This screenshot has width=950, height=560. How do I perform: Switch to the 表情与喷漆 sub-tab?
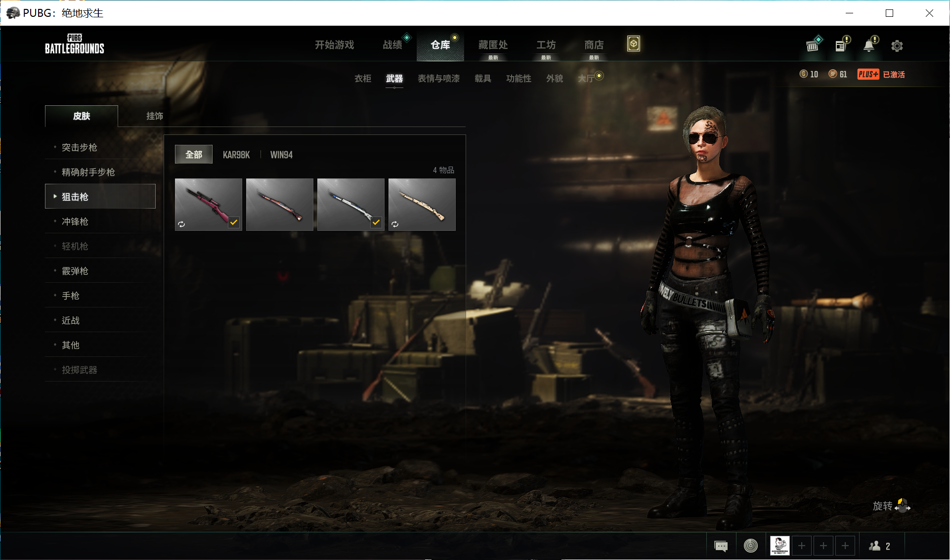pos(439,78)
